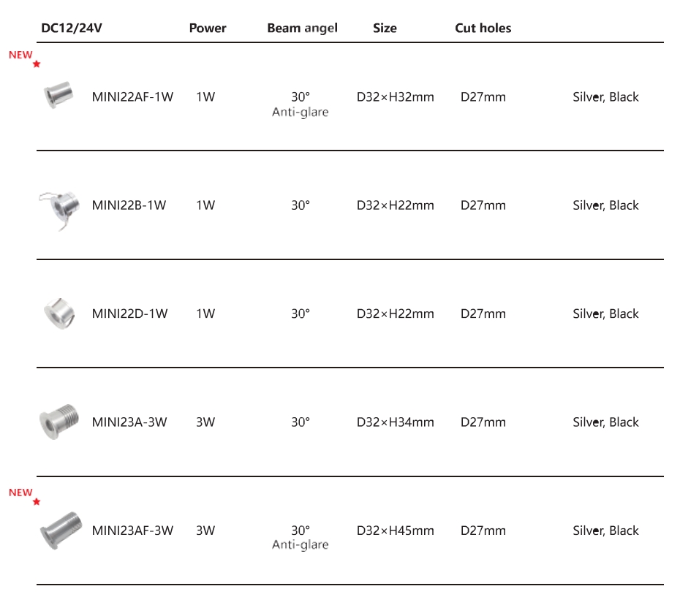The width and height of the screenshot is (680, 616).
Task: Click the MINI23AF-3W spotlight product image
Action: coord(58,530)
